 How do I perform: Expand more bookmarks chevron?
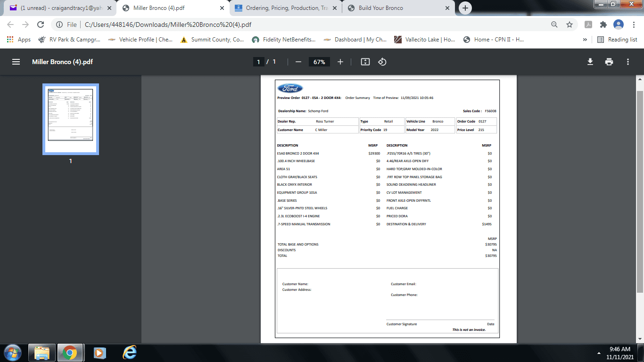click(585, 40)
